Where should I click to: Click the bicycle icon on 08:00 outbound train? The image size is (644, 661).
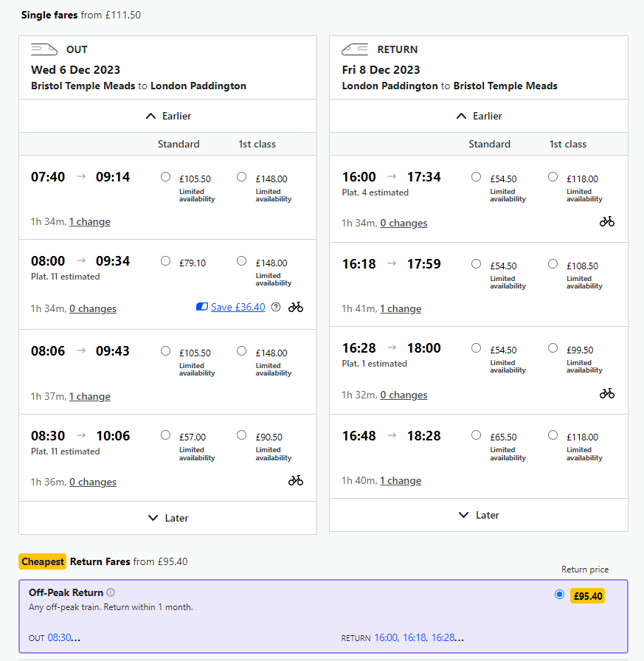[296, 307]
